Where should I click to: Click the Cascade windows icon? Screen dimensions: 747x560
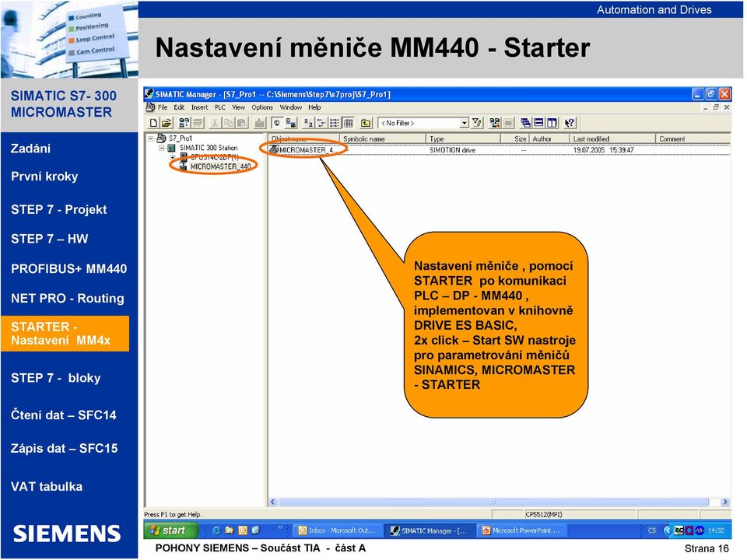pyautogui.click(x=525, y=124)
